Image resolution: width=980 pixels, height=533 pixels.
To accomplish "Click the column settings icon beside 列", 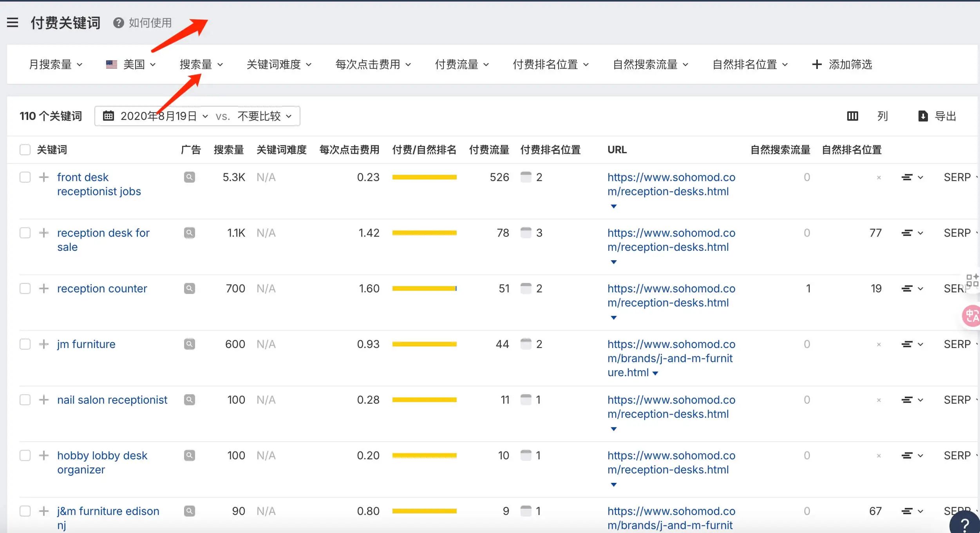I will 853,116.
